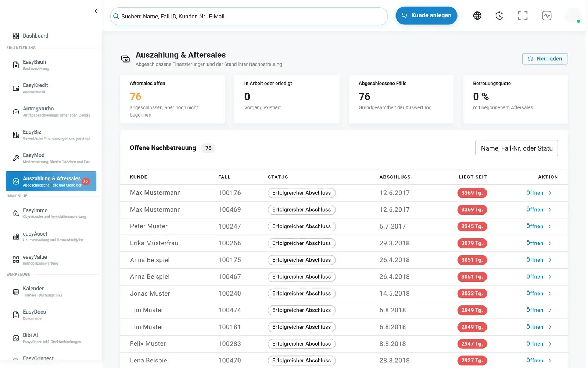
Task: Open the activity monitor icon in header
Action: coord(546,15)
